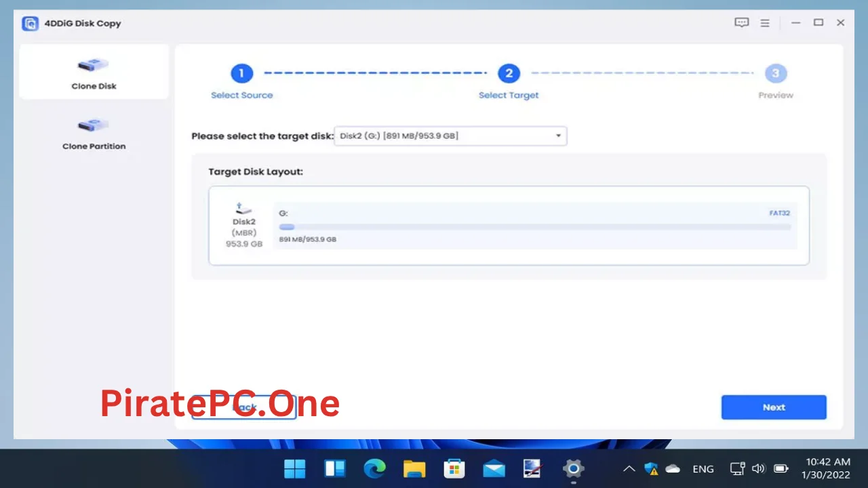Click the Preview step label
The image size is (868, 488).
click(x=776, y=96)
